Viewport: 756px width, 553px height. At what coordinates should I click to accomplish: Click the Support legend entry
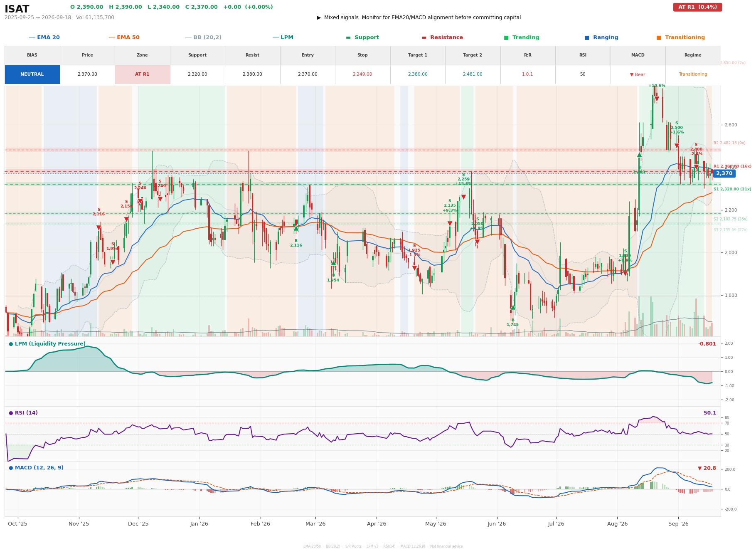(x=362, y=37)
